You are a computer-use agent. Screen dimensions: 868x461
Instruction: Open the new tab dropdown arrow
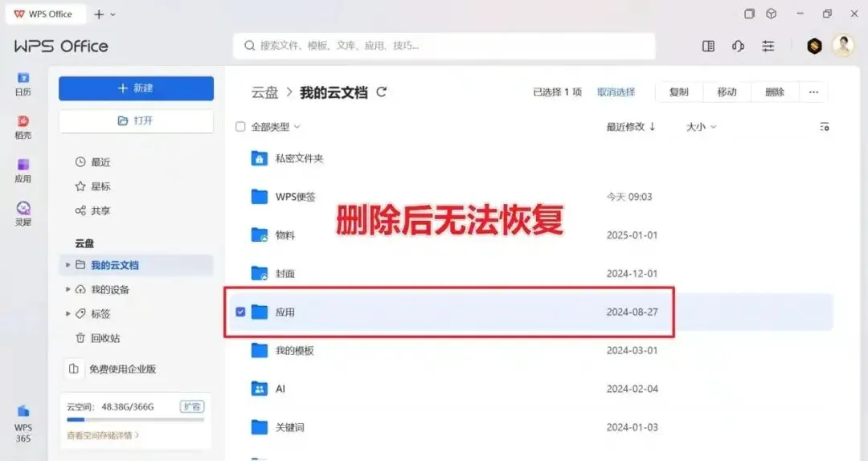click(113, 14)
